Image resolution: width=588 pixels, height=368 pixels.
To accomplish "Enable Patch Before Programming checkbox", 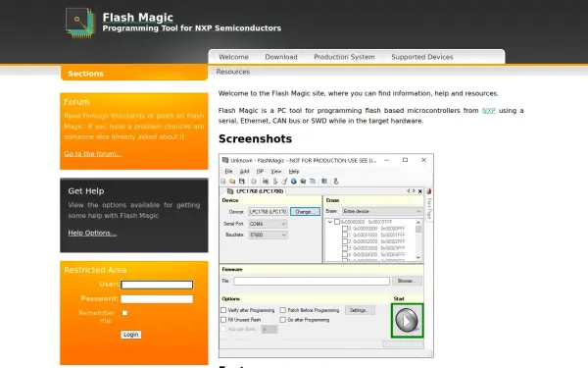I will coord(283,310).
